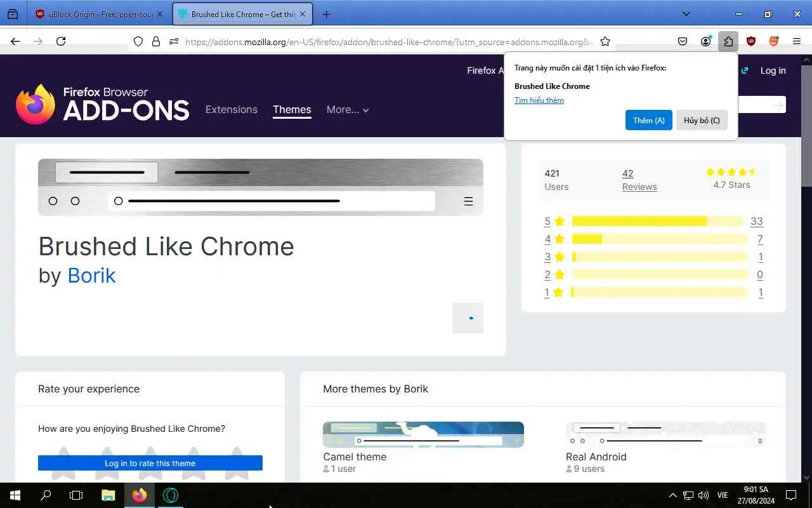Click the Brushed Like Chrome theme preview banner
Image resolution: width=812 pixels, height=508 pixels.
click(x=261, y=187)
